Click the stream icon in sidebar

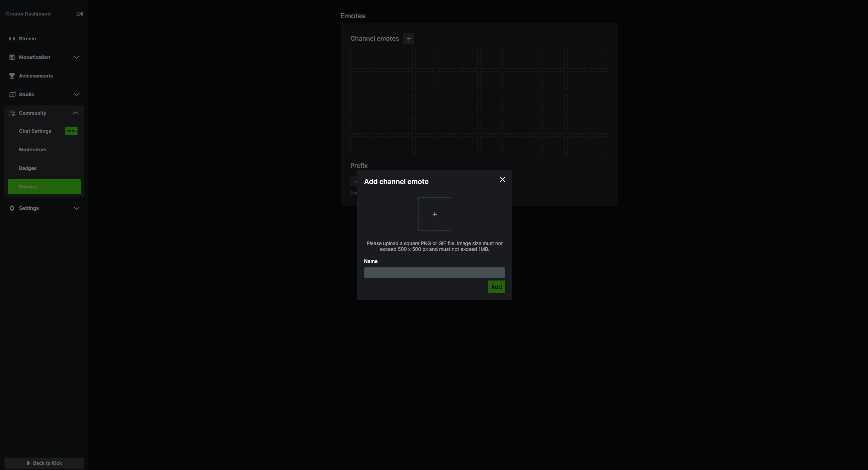coord(12,39)
